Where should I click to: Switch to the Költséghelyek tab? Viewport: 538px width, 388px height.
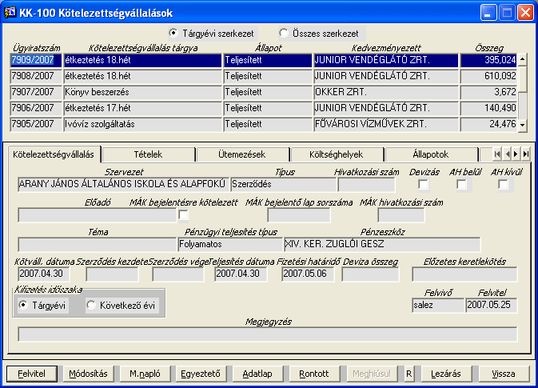tap(336, 155)
